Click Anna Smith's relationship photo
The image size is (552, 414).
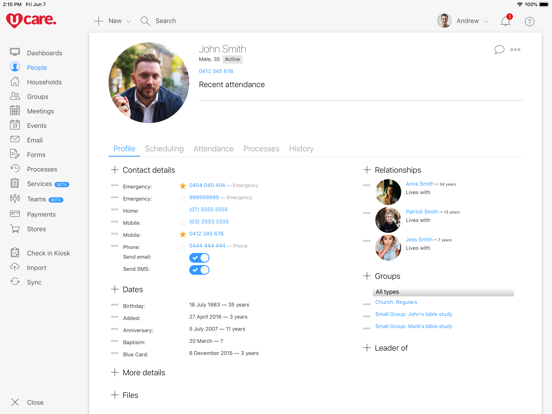tap(388, 192)
